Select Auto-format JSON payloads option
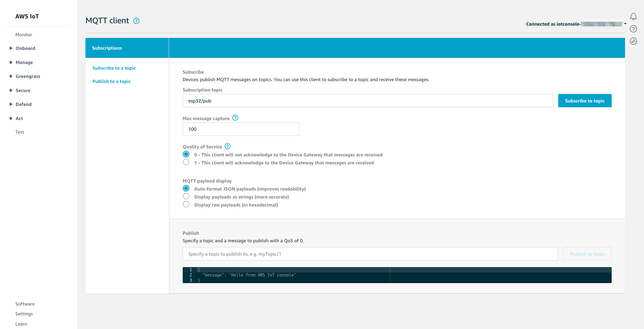Screen dimensions: 644x329 tap(186, 188)
